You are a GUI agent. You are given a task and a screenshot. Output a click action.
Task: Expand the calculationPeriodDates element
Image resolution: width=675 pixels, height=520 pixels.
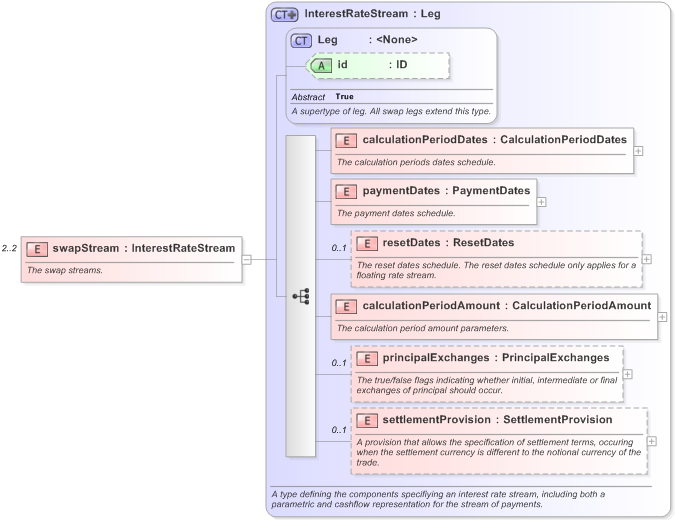click(638, 151)
